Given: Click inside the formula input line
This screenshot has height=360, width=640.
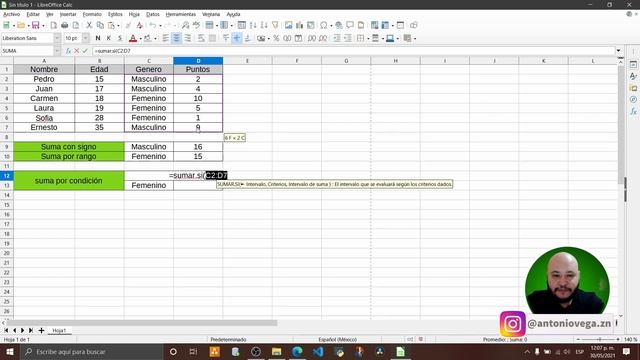Looking at the screenshot, I should tap(353, 51).
